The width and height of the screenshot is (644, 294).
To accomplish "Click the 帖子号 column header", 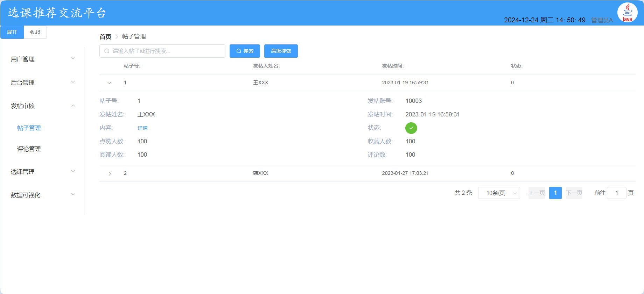I will [132, 66].
